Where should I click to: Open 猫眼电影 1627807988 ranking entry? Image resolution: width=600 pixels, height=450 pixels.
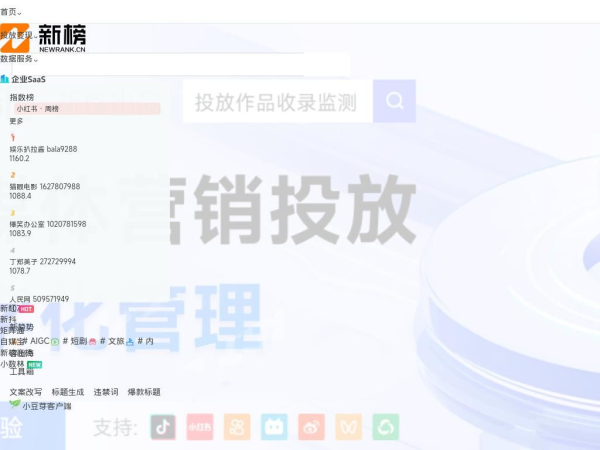coord(45,186)
